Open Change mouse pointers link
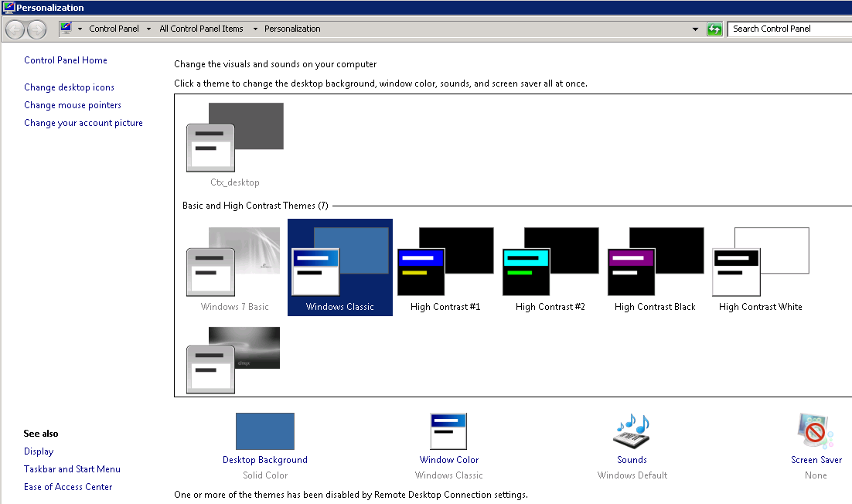 [x=73, y=105]
